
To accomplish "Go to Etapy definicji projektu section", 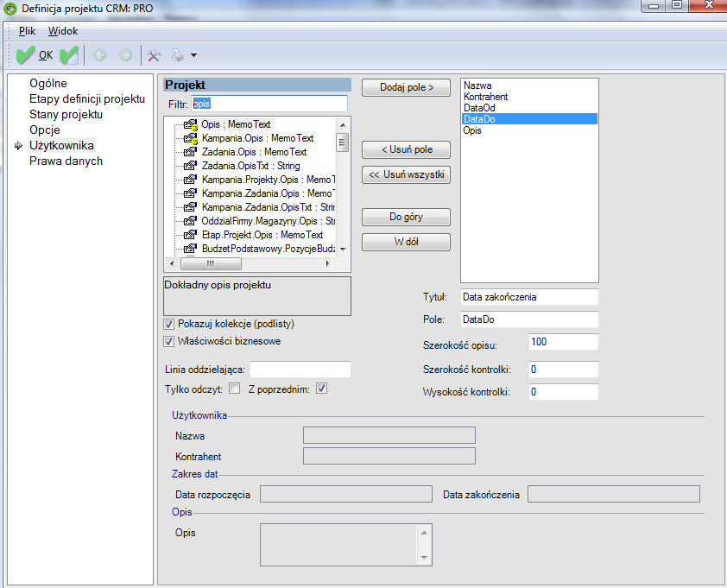I will pos(87,98).
